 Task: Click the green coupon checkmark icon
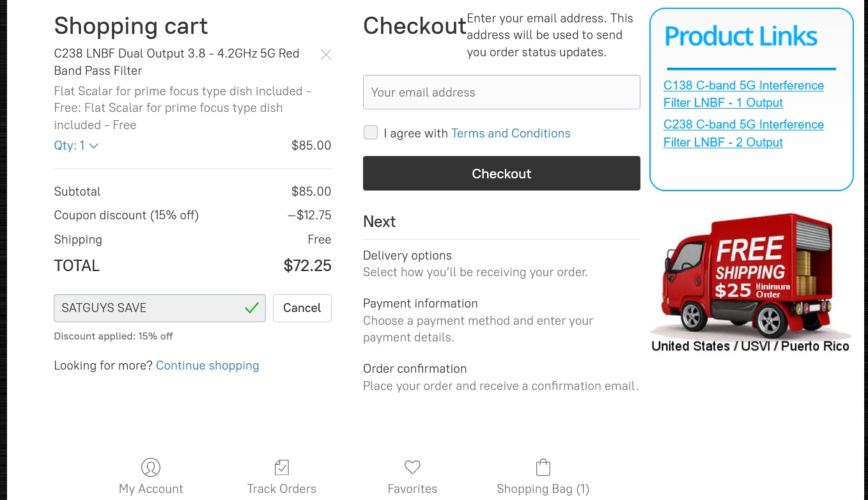point(252,308)
